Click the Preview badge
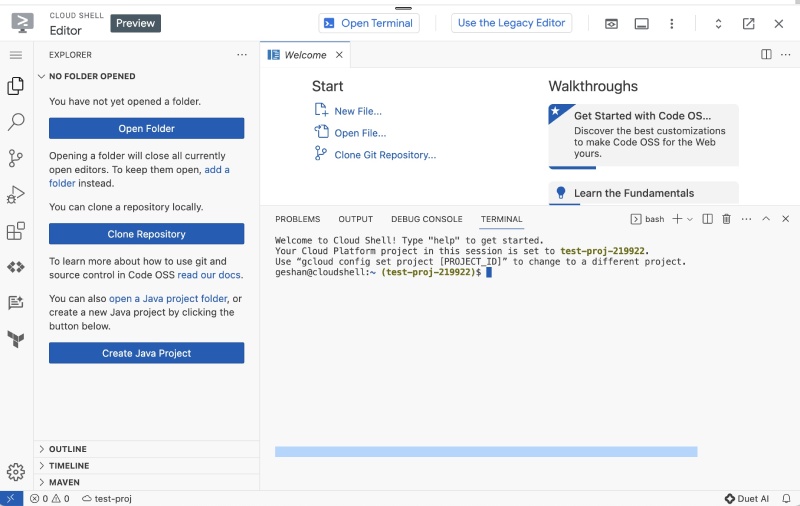 point(135,23)
